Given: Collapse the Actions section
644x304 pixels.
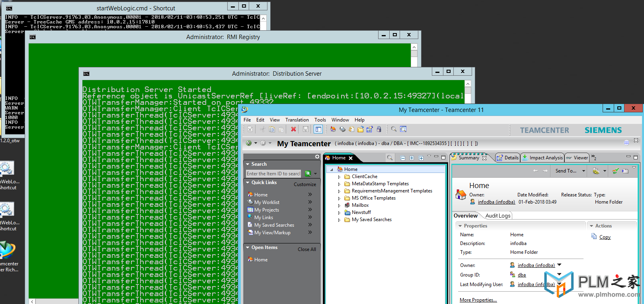Looking at the screenshot, I should [591, 226].
